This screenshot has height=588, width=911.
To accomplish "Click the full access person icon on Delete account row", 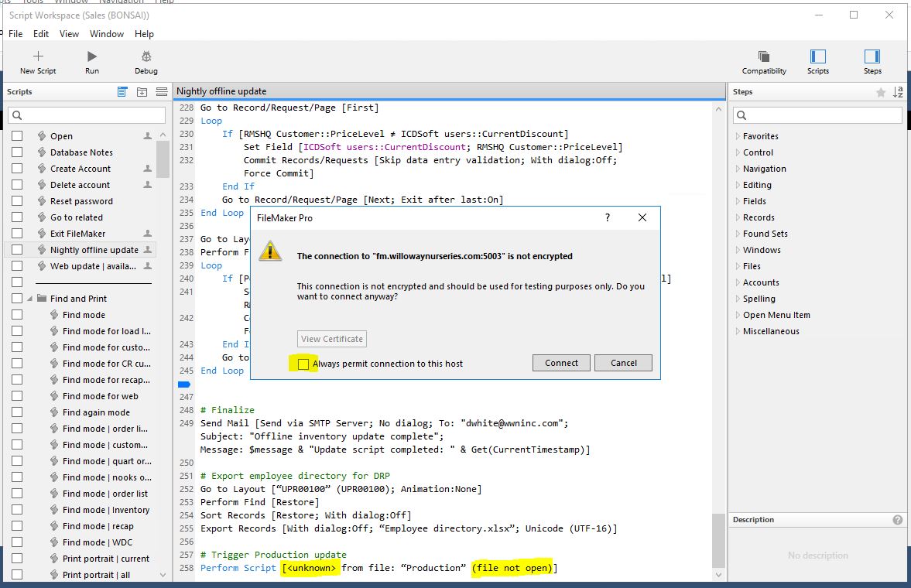I will coord(148,185).
